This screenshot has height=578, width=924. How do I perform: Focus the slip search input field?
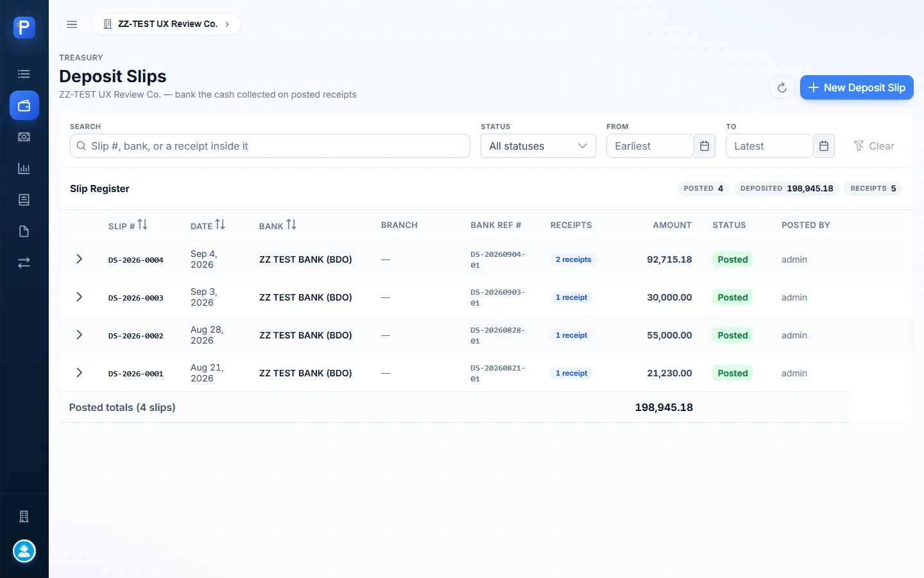270,146
